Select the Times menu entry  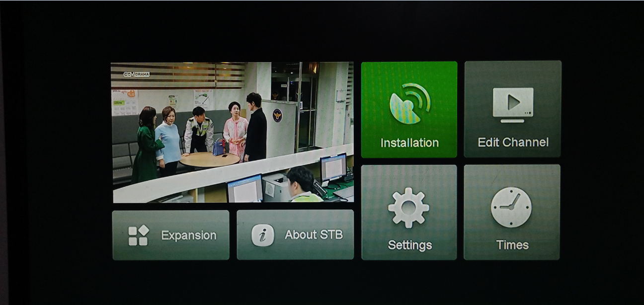pyautogui.click(x=512, y=244)
